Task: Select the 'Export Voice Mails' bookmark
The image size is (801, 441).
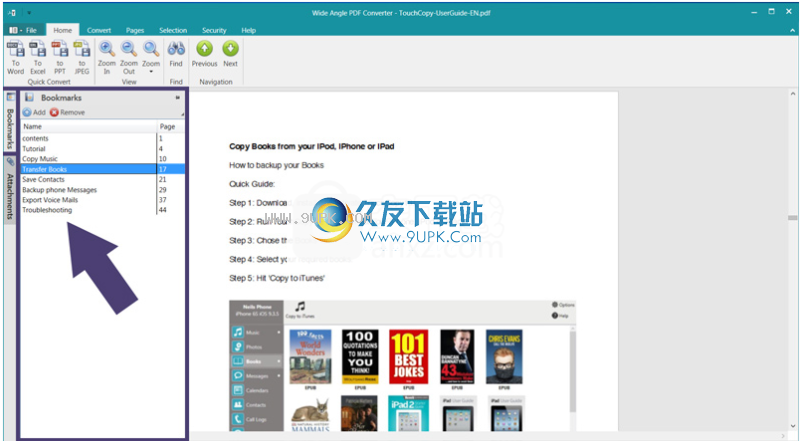Action: coord(50,200)
